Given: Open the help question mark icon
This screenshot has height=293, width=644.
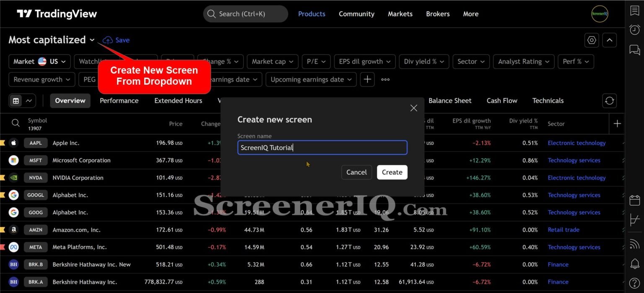Looking at the screenshot, I should (635, 283).
